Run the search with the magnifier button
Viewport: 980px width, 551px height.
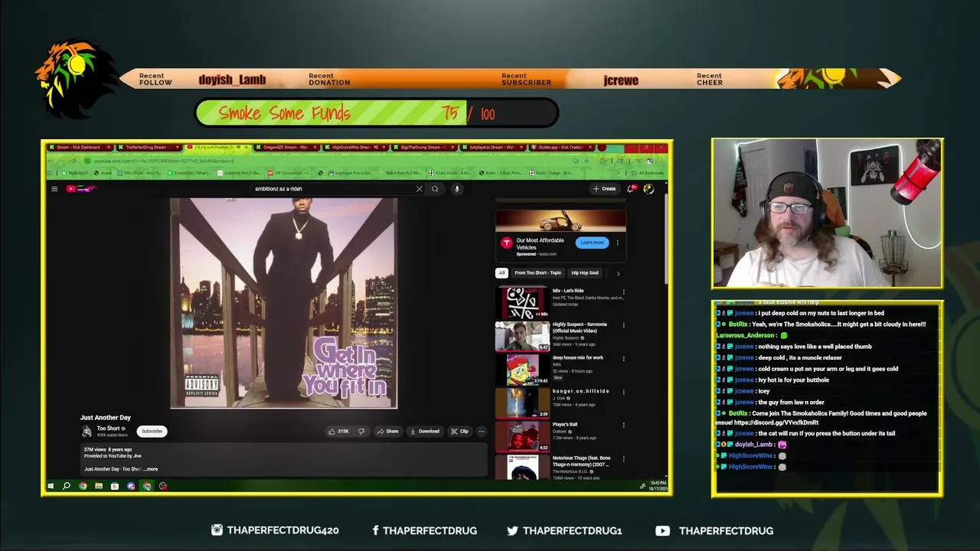[435, 188]
